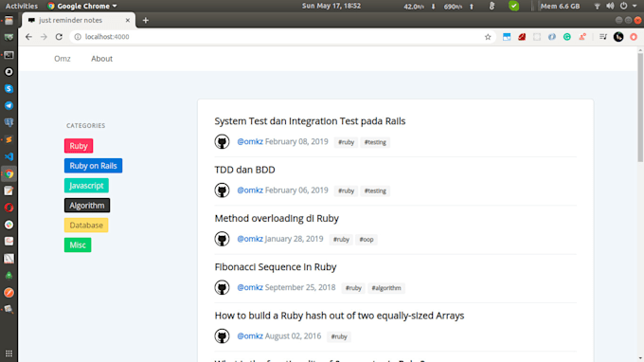Click the Misc category tag

tap(78, 244)
